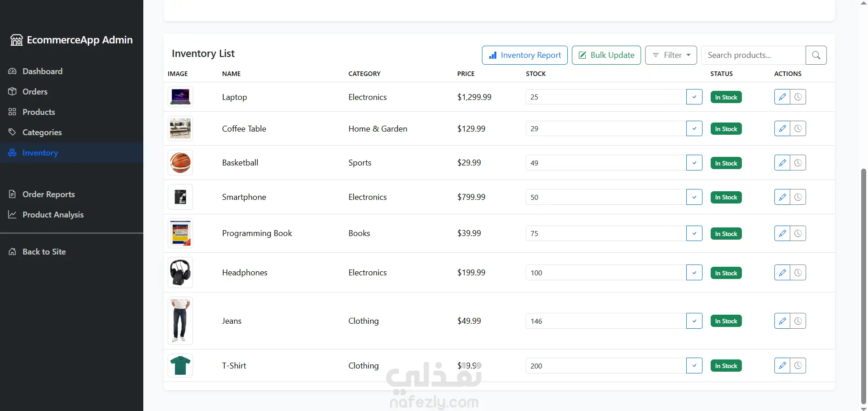868x411 pixels.
Task: Confirm stock update for Laptop
Action: point(694,97)
